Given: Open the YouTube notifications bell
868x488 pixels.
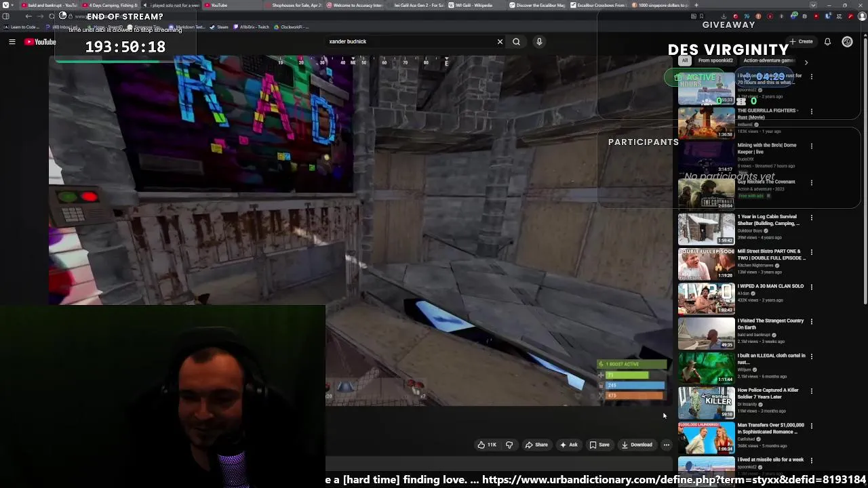Looking at the screenshot, I should tap(827, 41).
